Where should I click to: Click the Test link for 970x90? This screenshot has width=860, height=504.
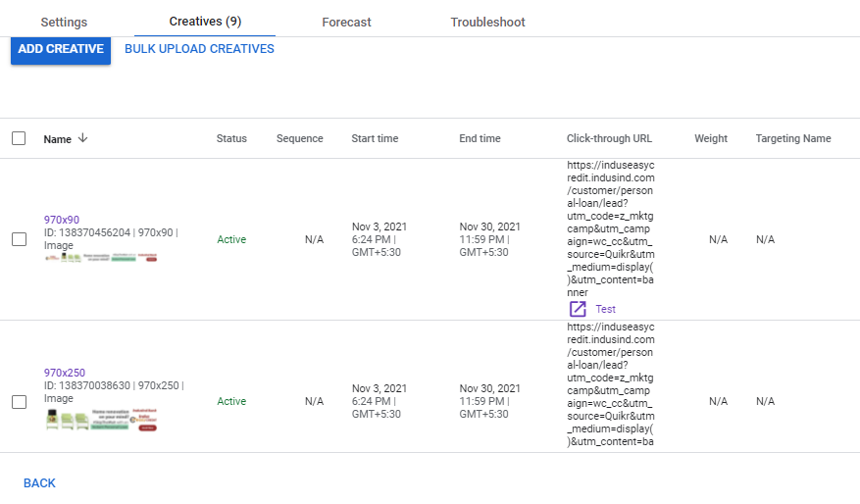[605, 309]
